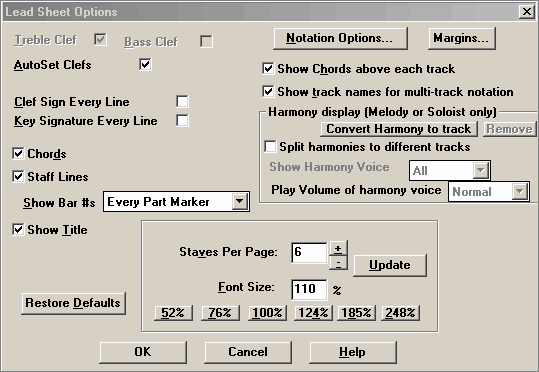Enable Key Signature Every Line checkbox

(182, 121)
